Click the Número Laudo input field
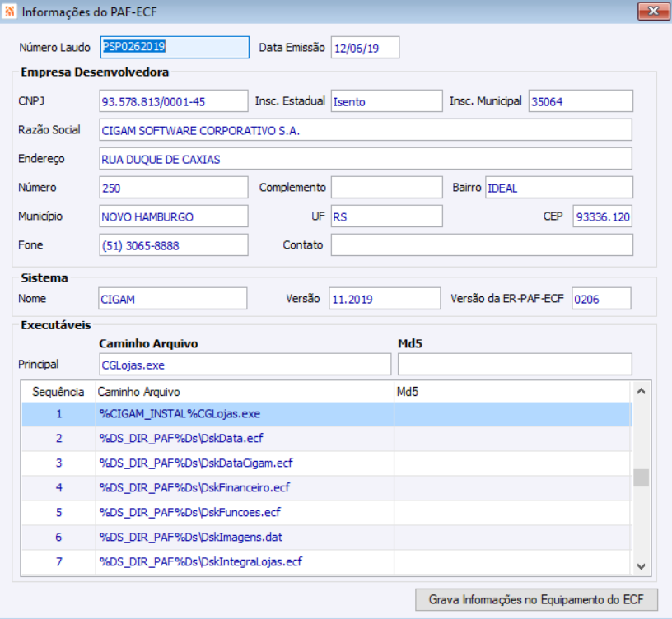 175,47
